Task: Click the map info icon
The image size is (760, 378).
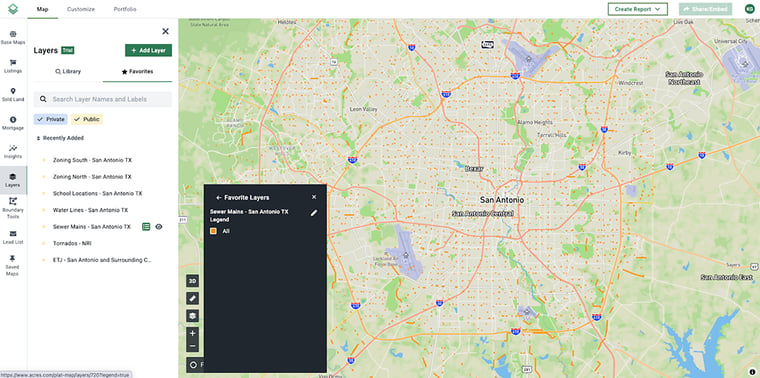Action: coord(752,372)
